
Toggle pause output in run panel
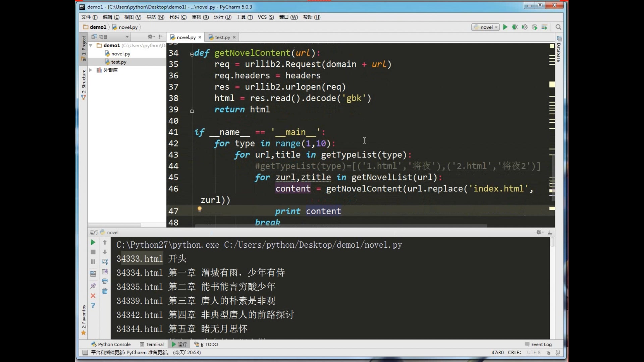point(93,262)
